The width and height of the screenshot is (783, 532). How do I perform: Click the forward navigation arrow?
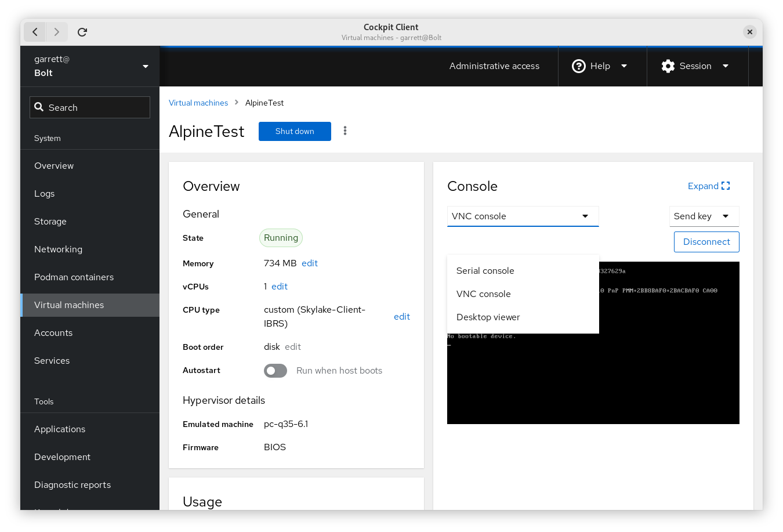point(56,32)
